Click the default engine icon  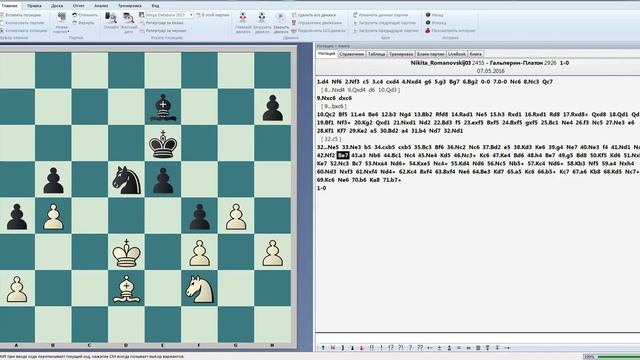click(243, 17)
